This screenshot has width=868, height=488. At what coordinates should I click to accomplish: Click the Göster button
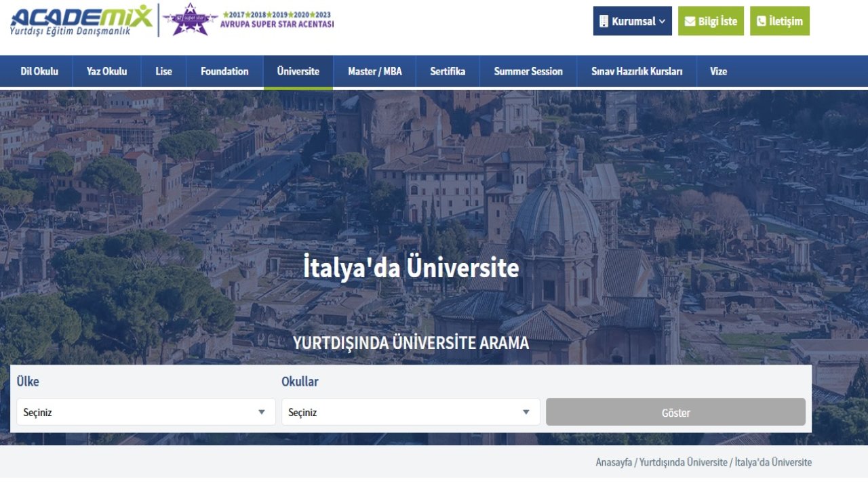click(675, 411)
